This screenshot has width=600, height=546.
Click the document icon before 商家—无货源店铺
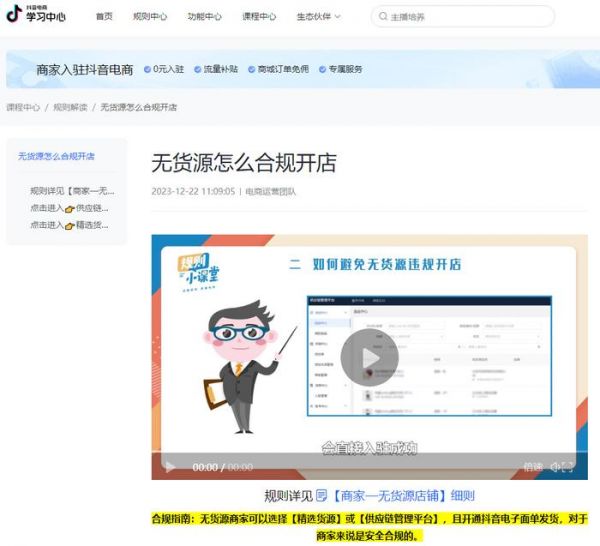(321, 496)
